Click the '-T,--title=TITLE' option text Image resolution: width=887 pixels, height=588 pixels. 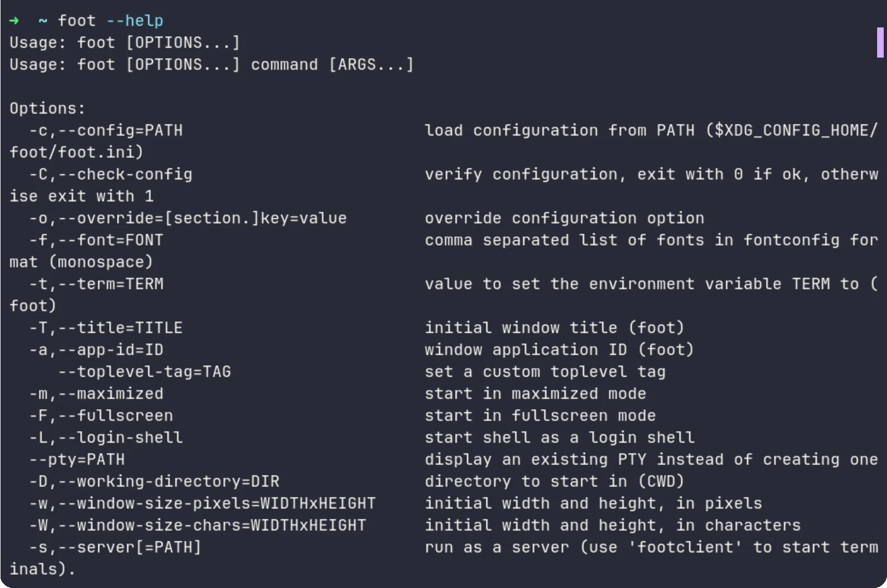point(106,328)
